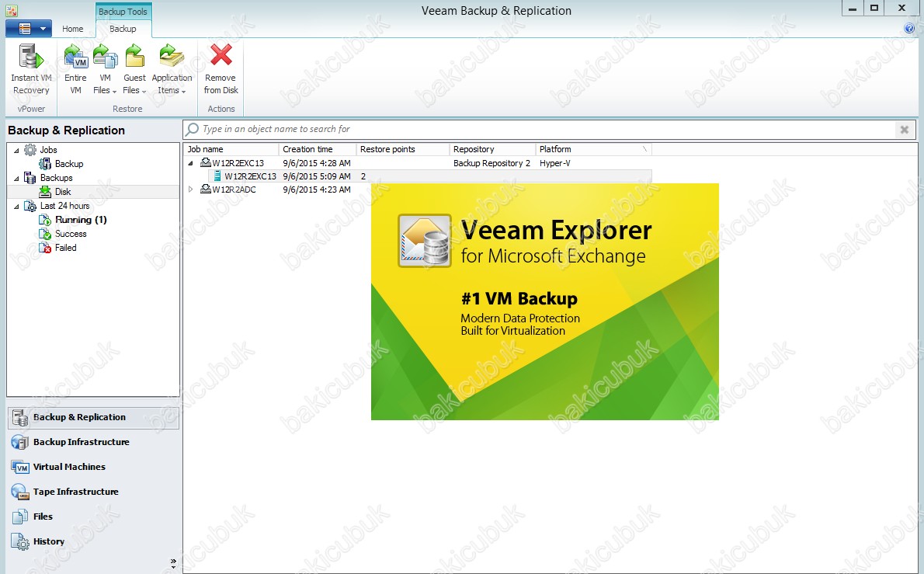
Task: Click the W12R2ADC job backup icon
Action: tap(206, 190)
